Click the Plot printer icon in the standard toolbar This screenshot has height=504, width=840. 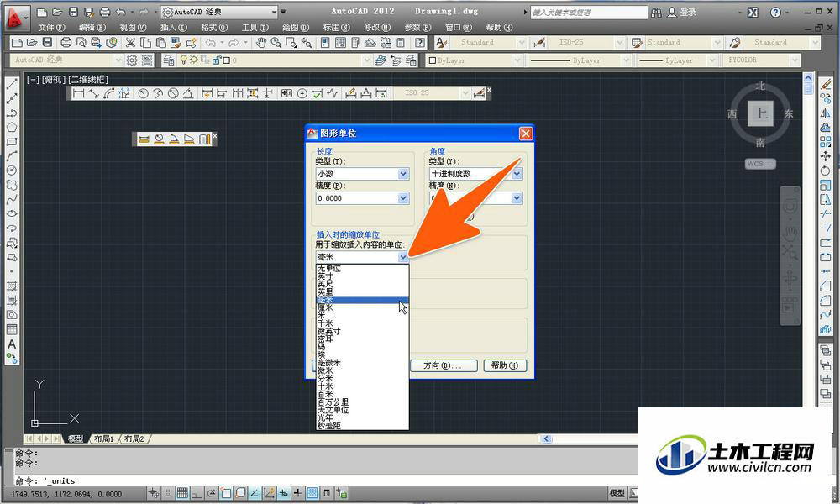click(x=66, y=42)
